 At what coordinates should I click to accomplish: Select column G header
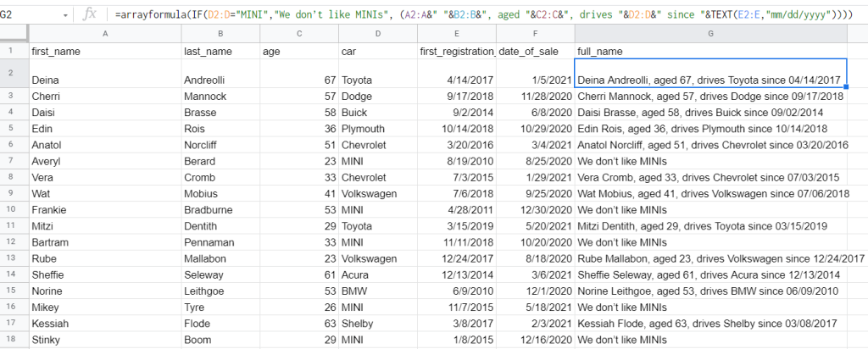tap(711, 34)
